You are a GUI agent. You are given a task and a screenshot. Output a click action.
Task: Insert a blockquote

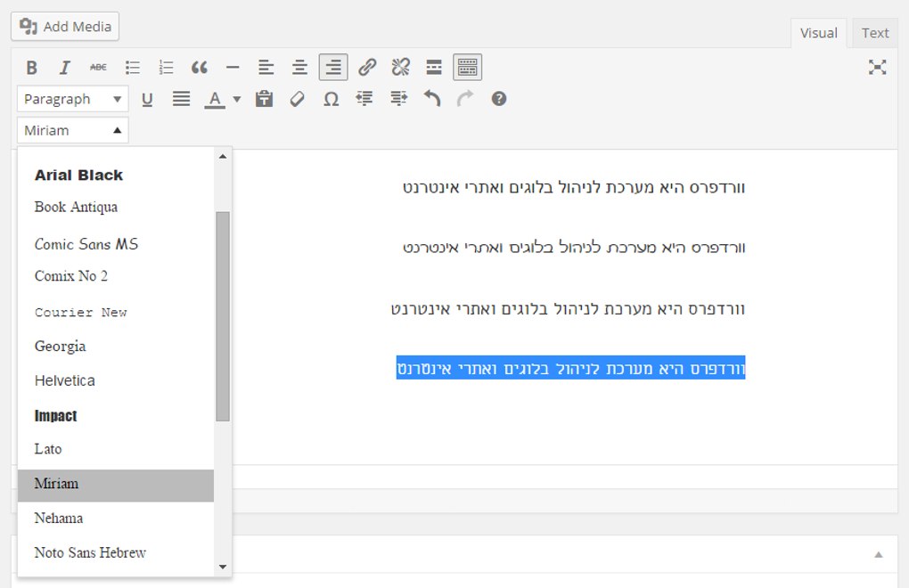click(x=200, y=68)
